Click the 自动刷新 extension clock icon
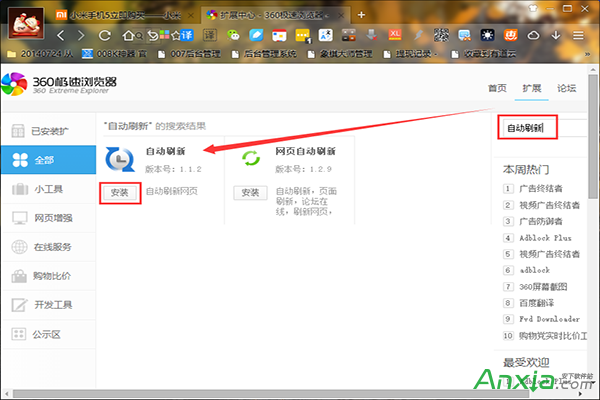The height and width of the screenshot is (400, 600). click(120, 159)
